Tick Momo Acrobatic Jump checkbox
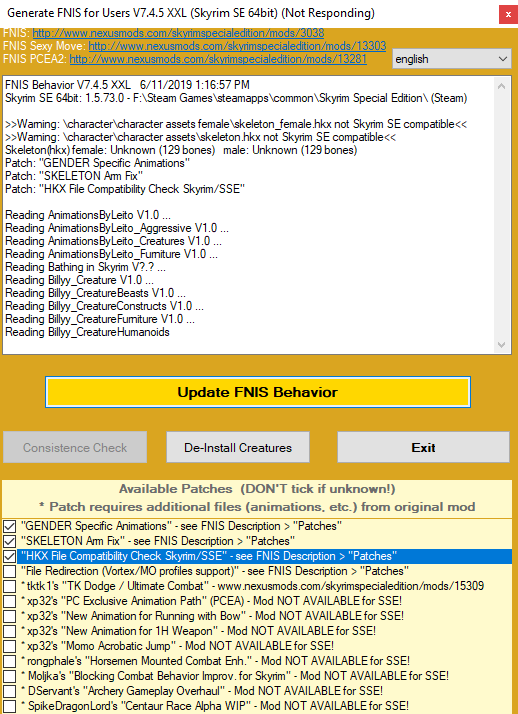This screenshot has width=518, height=714. click(10, 647)
